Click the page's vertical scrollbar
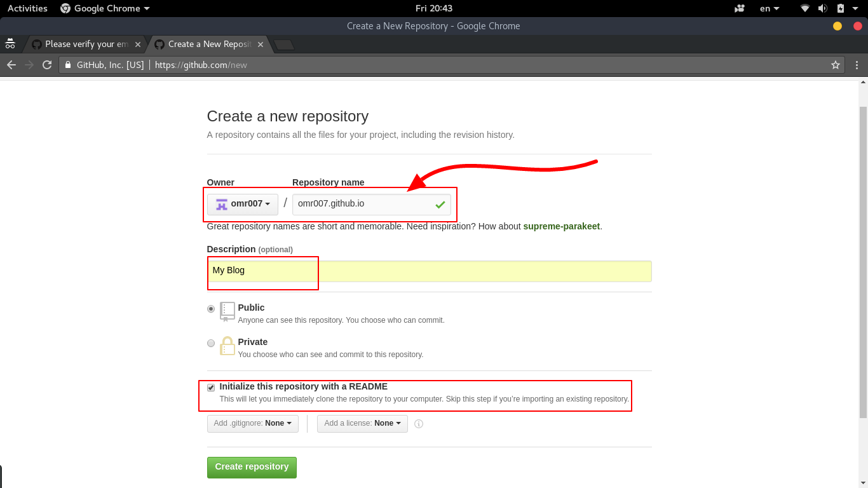 click(x=862, y=254)
